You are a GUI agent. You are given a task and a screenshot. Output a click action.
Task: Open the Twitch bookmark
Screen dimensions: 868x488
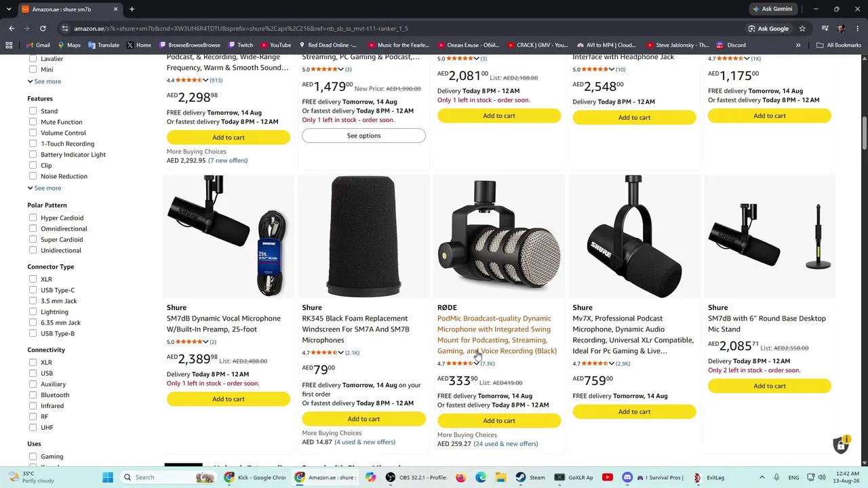[x=240, y=45]
